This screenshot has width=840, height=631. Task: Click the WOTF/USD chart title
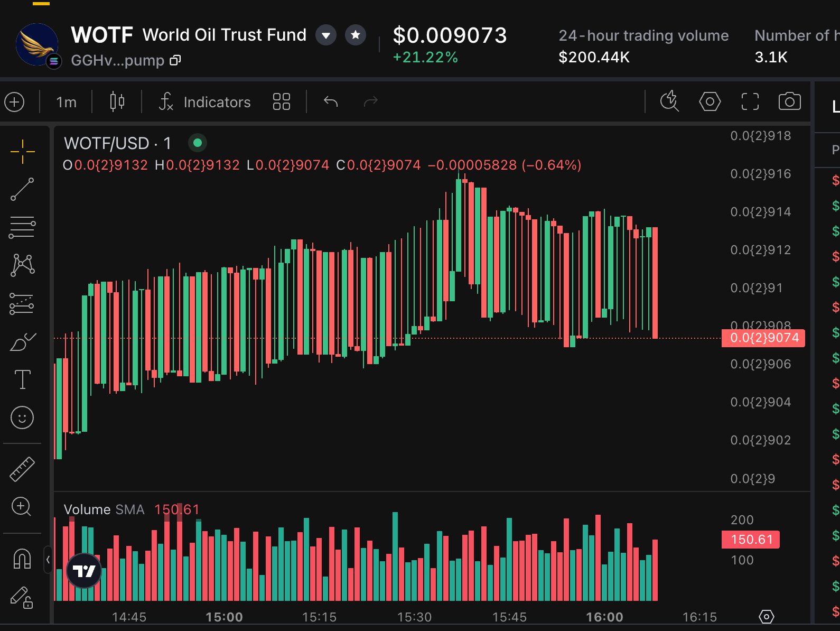[x=117, y=143]
